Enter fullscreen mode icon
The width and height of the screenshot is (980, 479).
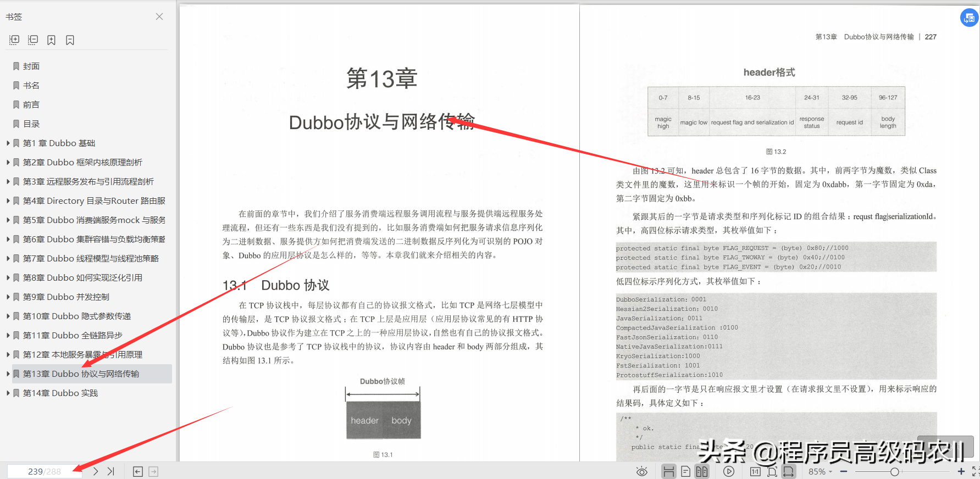tap(976, 471)
